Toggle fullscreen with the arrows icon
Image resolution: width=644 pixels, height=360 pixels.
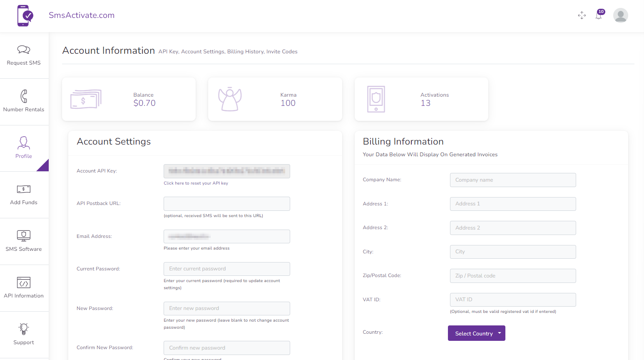pos(582,15)
